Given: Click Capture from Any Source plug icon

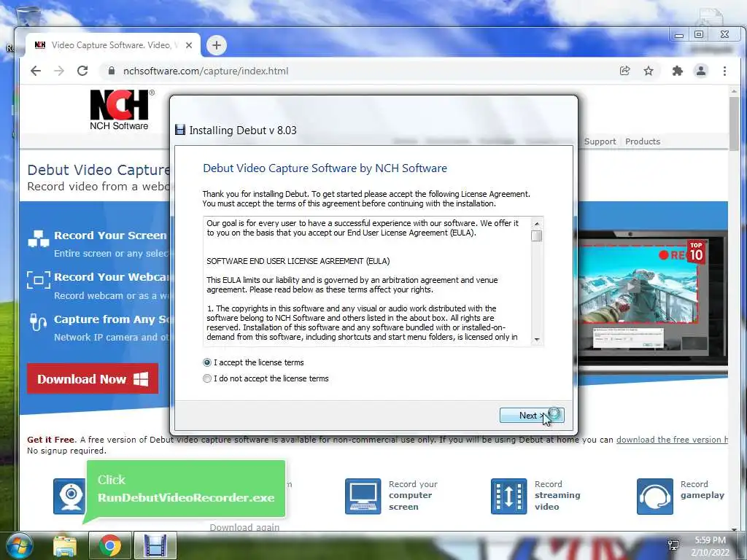Looking at the screenshot, I should coord(38,322).
